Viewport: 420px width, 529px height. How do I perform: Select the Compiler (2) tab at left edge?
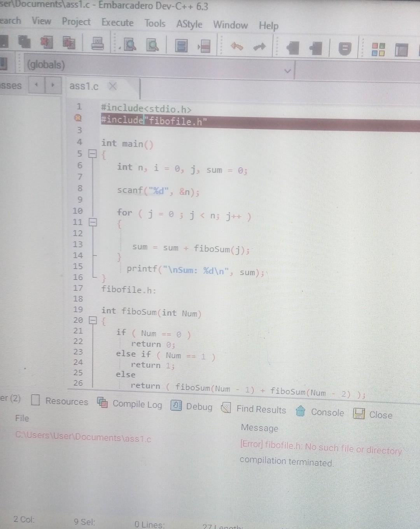[x=10, y=398]
